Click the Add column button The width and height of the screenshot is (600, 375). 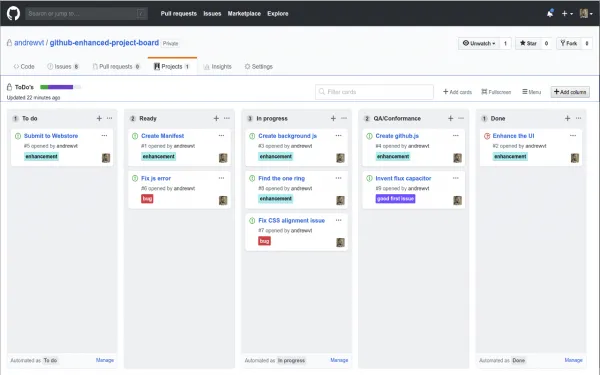[570, 92]
